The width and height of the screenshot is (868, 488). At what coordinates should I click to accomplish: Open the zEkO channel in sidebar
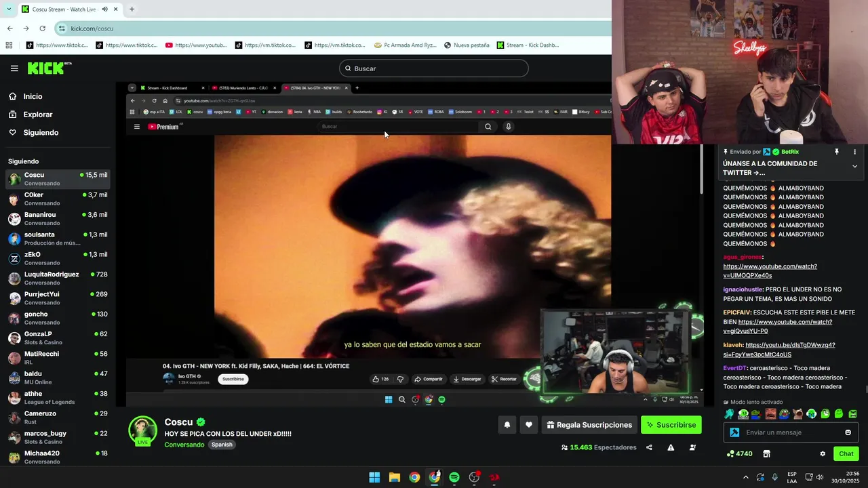58,258
